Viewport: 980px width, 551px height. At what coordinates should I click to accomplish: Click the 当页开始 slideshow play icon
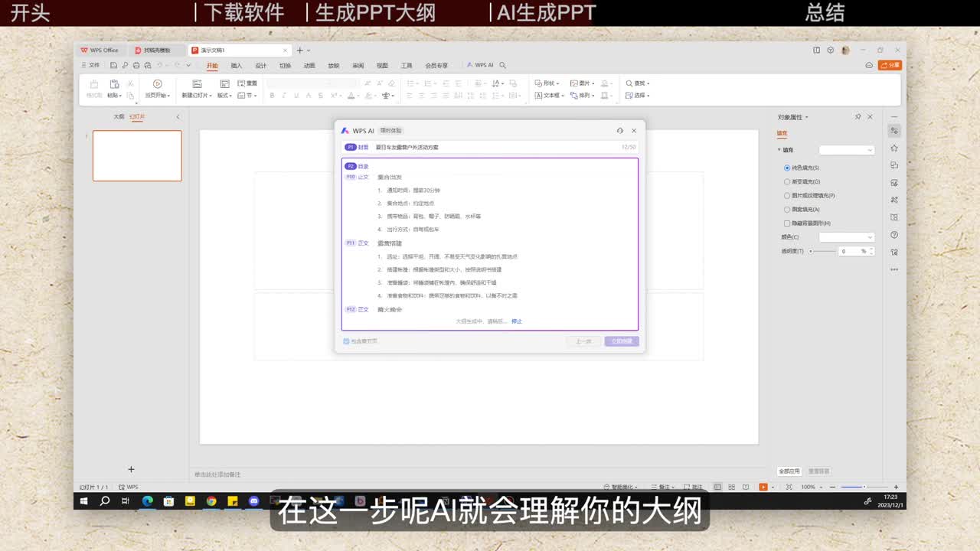(x=158, y=83)
